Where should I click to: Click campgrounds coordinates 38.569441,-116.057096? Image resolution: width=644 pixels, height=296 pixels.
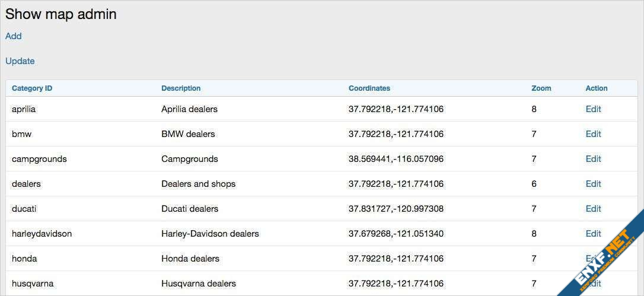click(396, 159)
